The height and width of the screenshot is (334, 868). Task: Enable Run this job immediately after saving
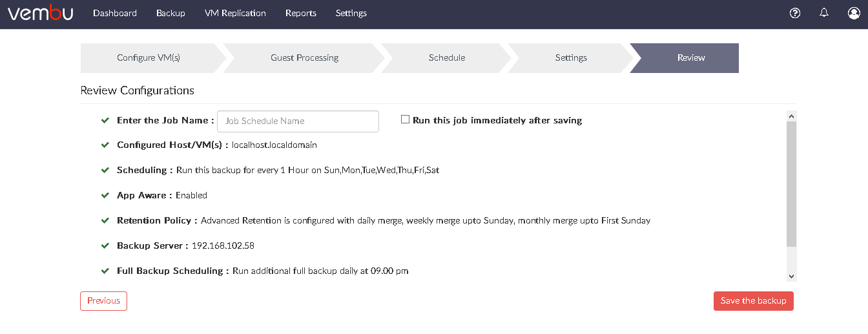coord(405,120)
